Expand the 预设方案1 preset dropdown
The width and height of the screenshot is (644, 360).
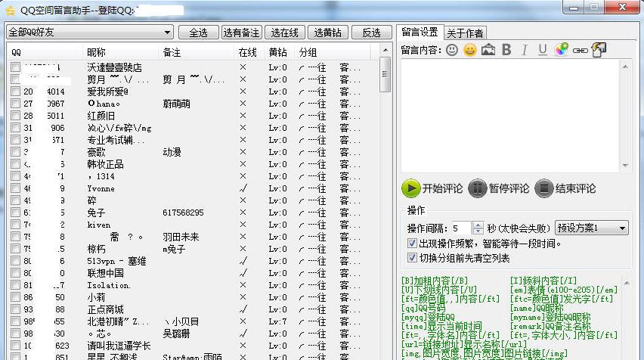pyautogui.click(x=622, y=228)
